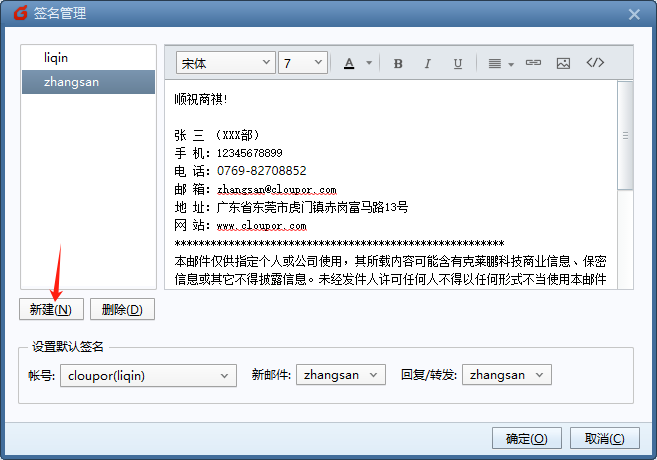Confirm with the 确定(O) button
The image size is (657, 460).
pos(527,438)
